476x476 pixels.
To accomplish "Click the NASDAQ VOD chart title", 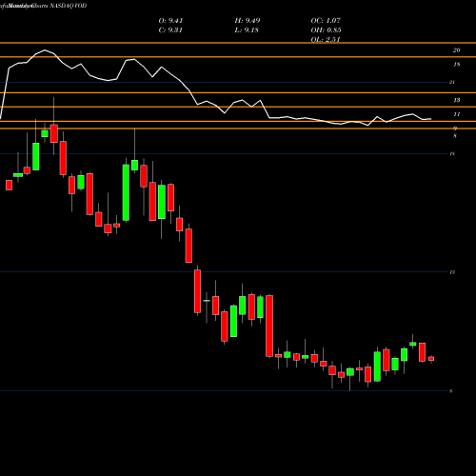I will (x=69, y=6).
